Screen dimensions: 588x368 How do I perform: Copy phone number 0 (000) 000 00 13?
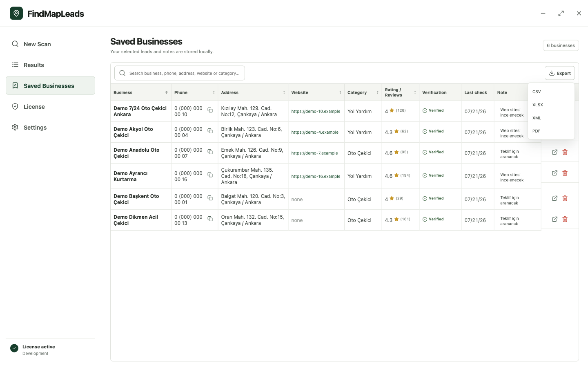click(210, 219)
